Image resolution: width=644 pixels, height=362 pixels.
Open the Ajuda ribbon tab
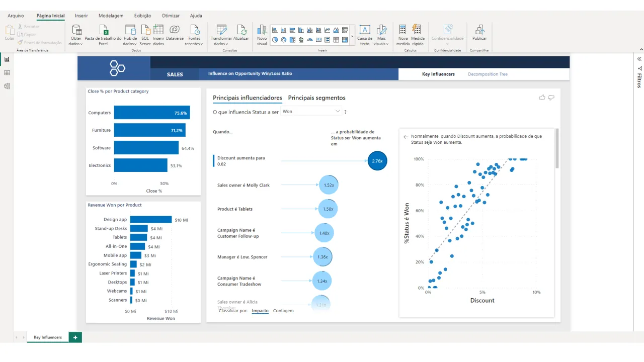pyautogui.click(x=196, y=16)
